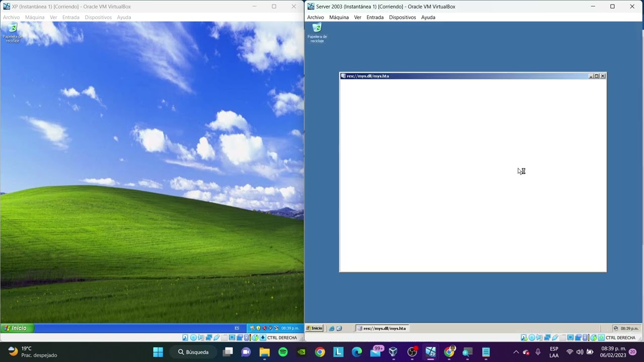Screen dimensions: 644x362
Task: Click the Server 2003 Inicio start button
Action: (314, 328)
